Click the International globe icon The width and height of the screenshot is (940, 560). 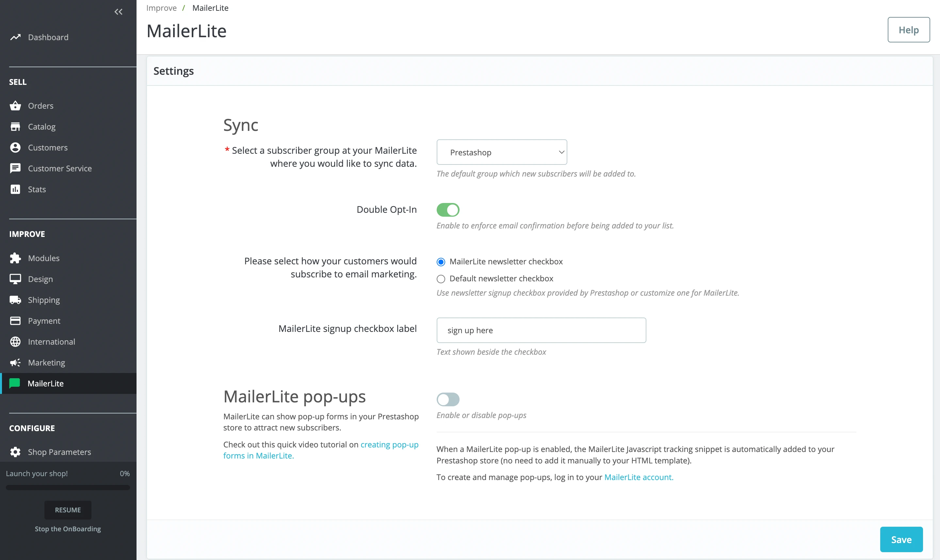[x=15, y=341]
